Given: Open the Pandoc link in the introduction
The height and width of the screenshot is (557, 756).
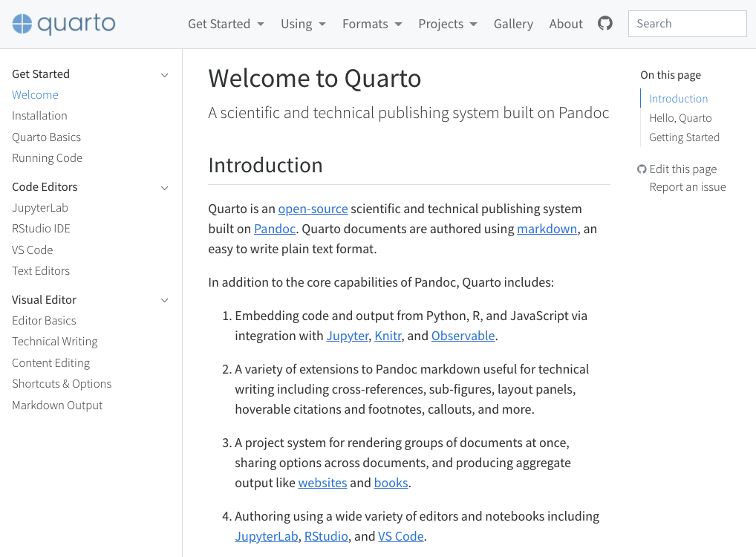Looking at the screenshot, I should [x=274, y=229].
